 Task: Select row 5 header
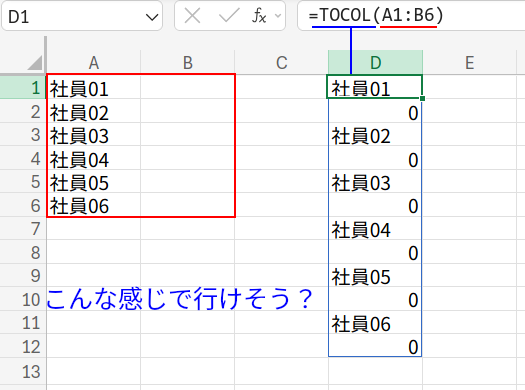click(x=23, y=181)
